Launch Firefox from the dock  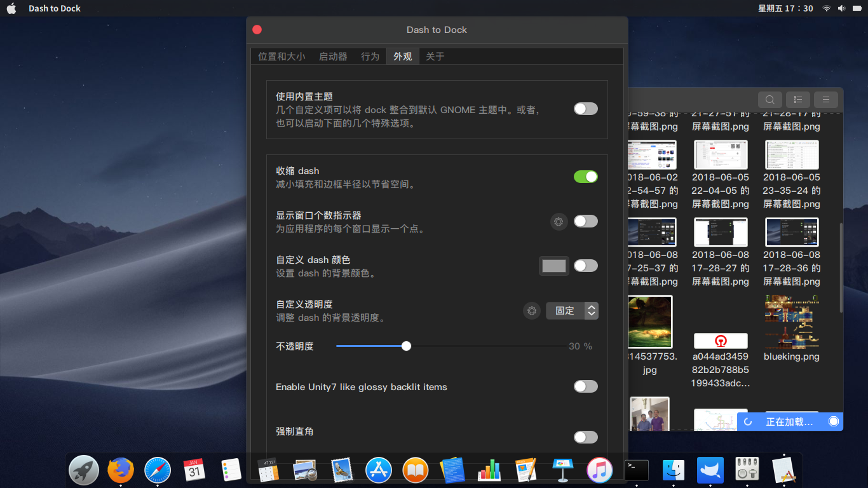[x=120, y=470]
